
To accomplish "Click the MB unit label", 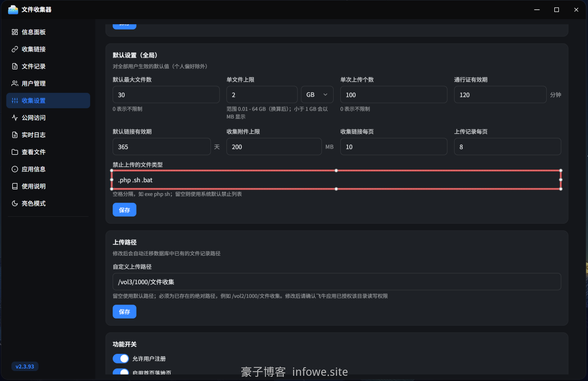I will coord(329,147).
